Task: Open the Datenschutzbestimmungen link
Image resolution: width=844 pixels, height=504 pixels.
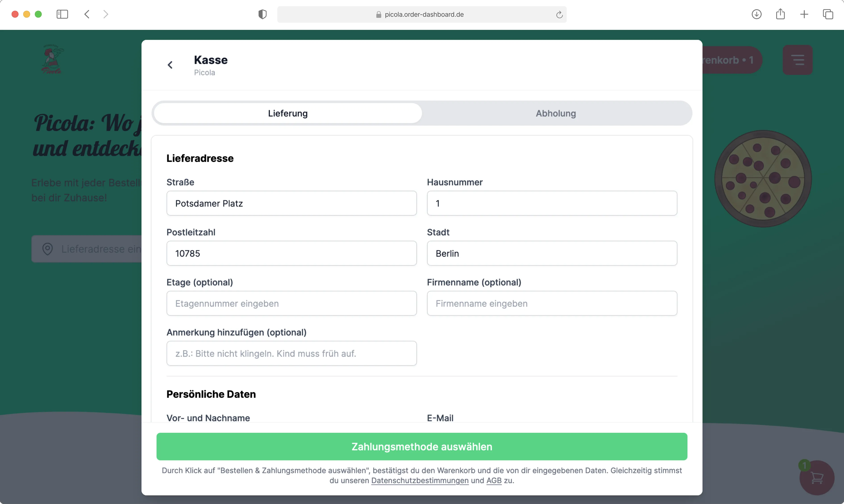Action: pos(420,481)
